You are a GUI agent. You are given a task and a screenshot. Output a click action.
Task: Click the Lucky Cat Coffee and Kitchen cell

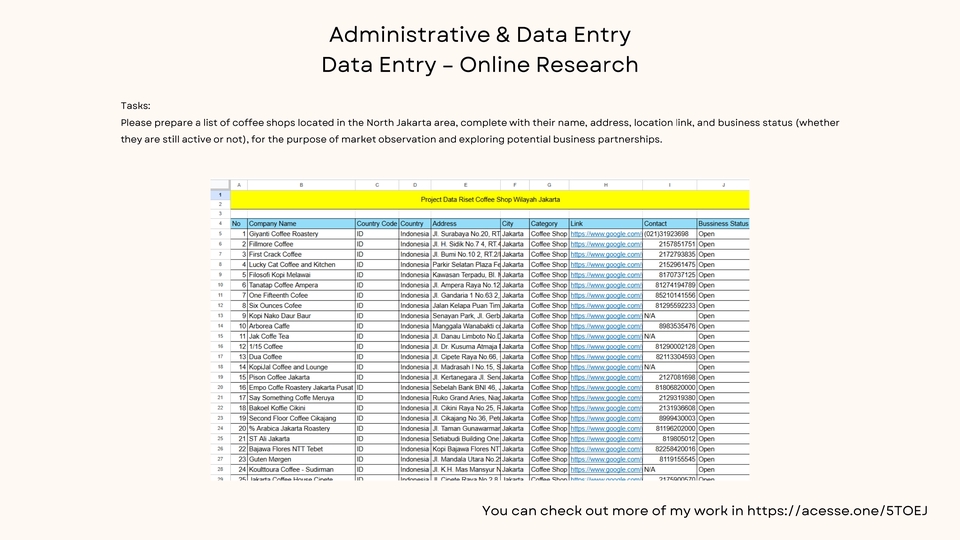300,265
